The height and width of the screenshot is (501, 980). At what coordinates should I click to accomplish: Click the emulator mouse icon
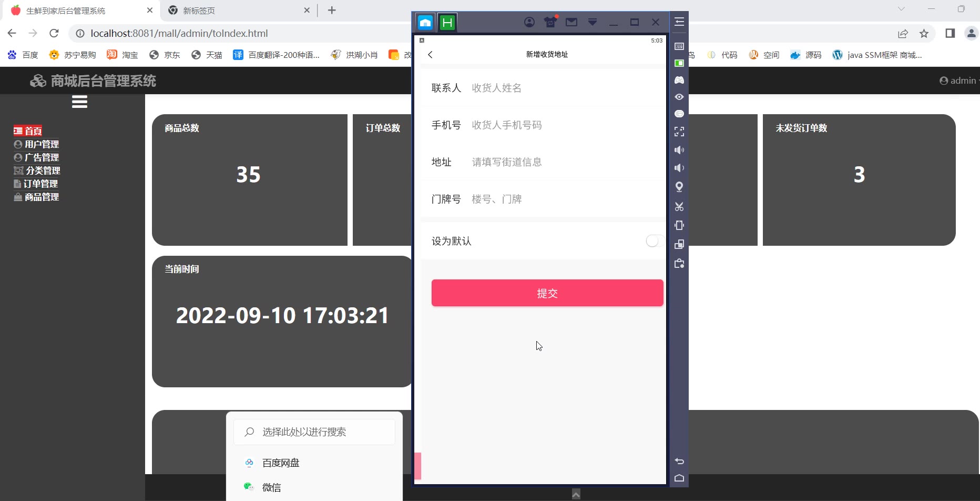(679, 114)
